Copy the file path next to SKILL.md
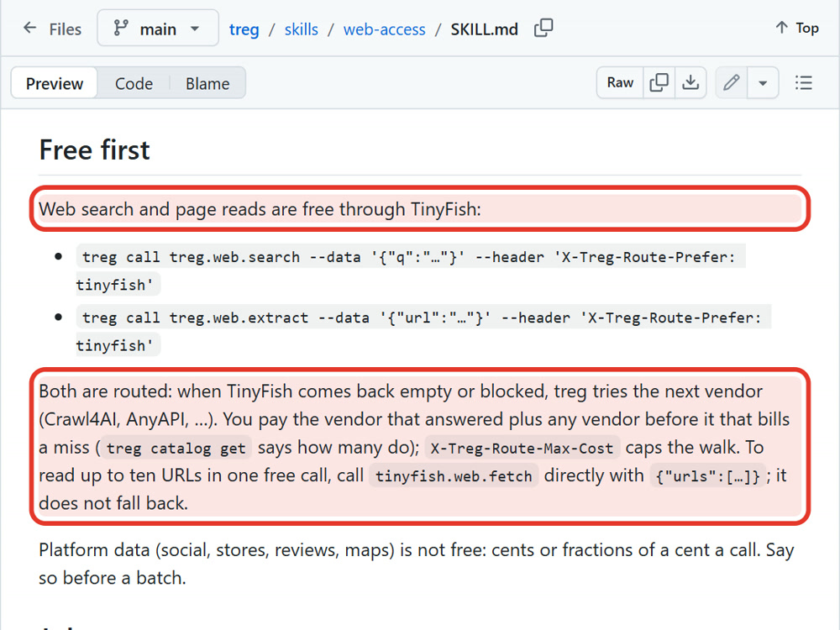This screenshot has height=630, width=840. (543, 28)
